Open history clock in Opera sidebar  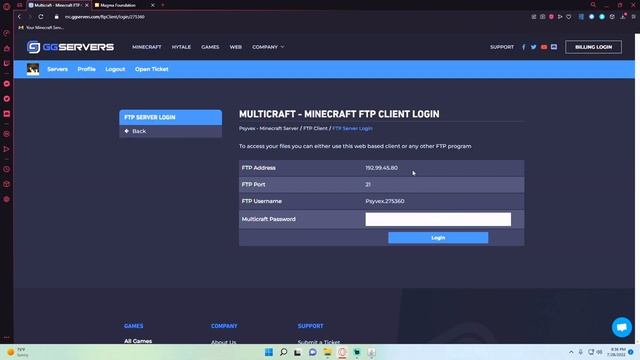click(x=7, y=169)
